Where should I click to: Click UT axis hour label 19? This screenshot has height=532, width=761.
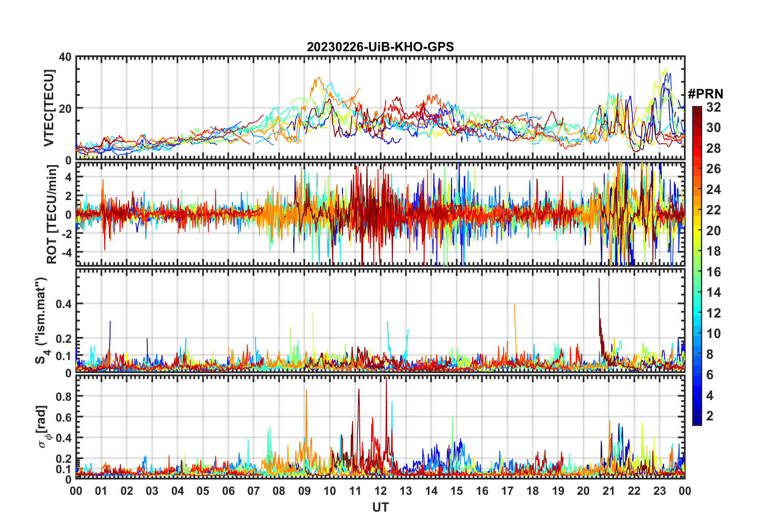click(x=558, y=491)
